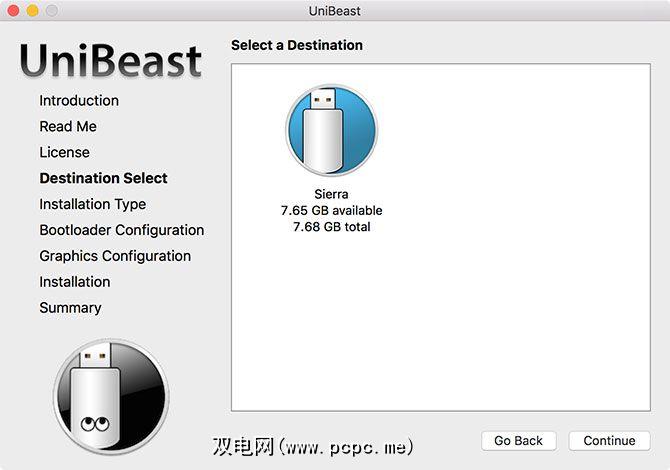Open Bootloader Configuration step
670x470 pixels.
coord(121,230)
